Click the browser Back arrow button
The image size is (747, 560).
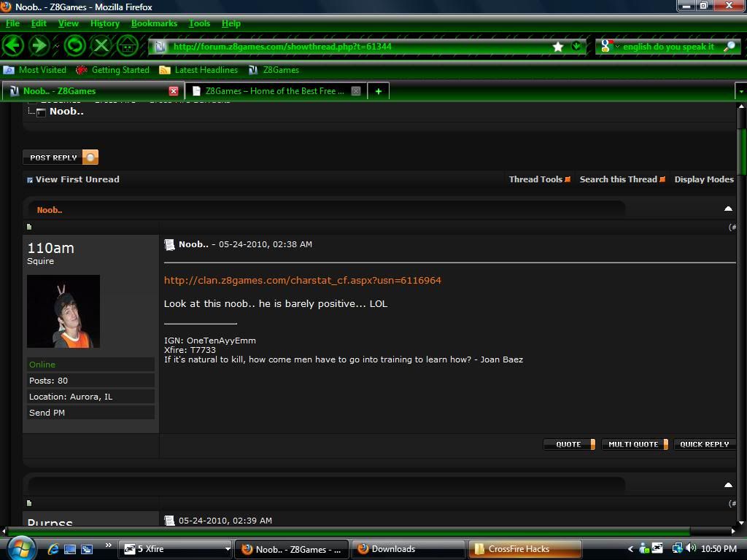[x=13, y=45]
